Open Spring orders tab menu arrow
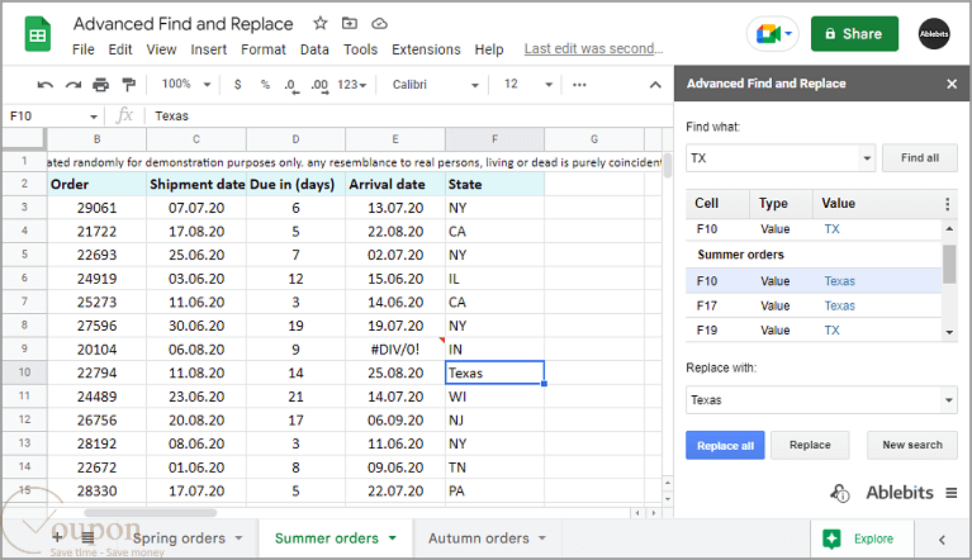The width and height of the screenshot is (972, 560). click(x=239, y=538)
